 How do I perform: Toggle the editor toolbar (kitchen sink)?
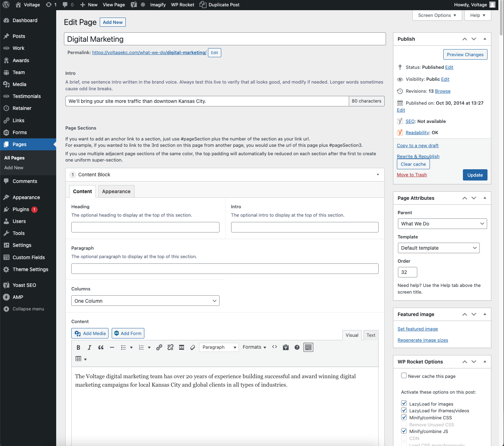click(308, 347)
